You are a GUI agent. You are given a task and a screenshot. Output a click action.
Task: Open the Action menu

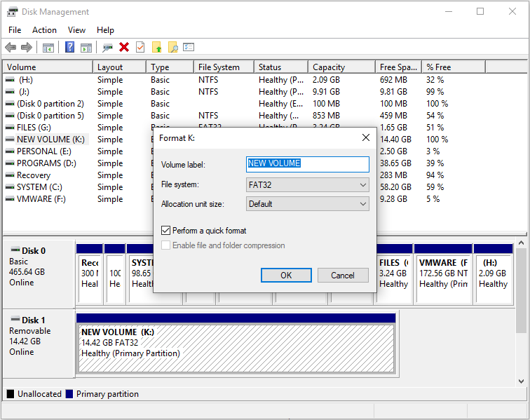(44, 30)
